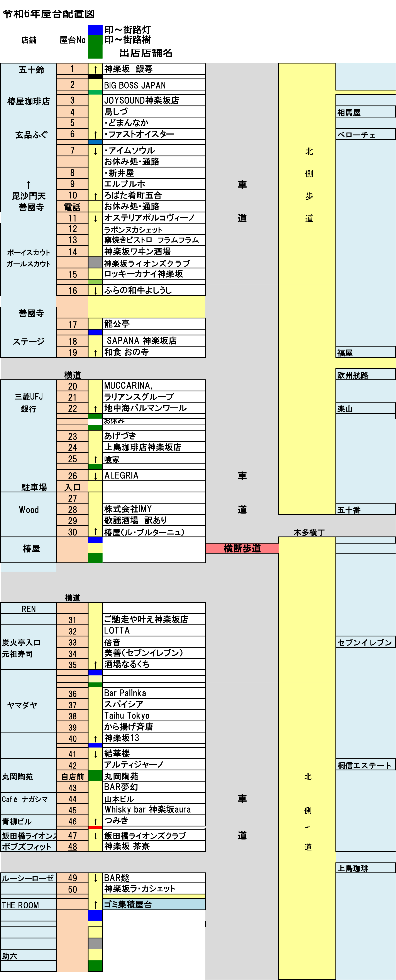Click the 美善（セブンイレブン） cell
Screen dimensions: 396x980
[154, 653]
